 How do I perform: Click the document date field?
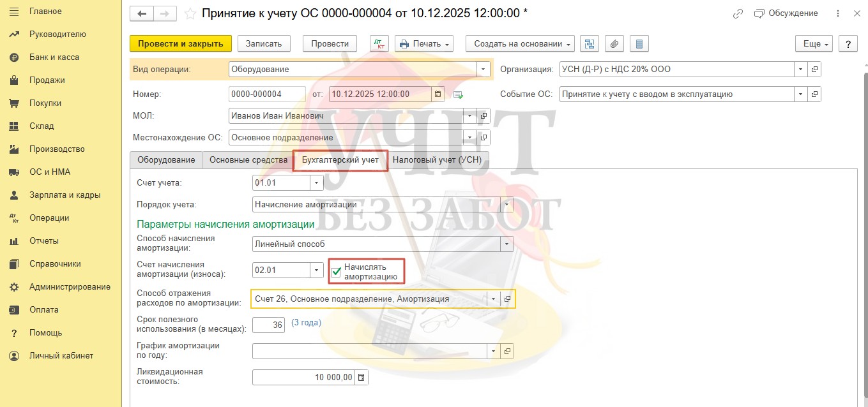[381, 94]
